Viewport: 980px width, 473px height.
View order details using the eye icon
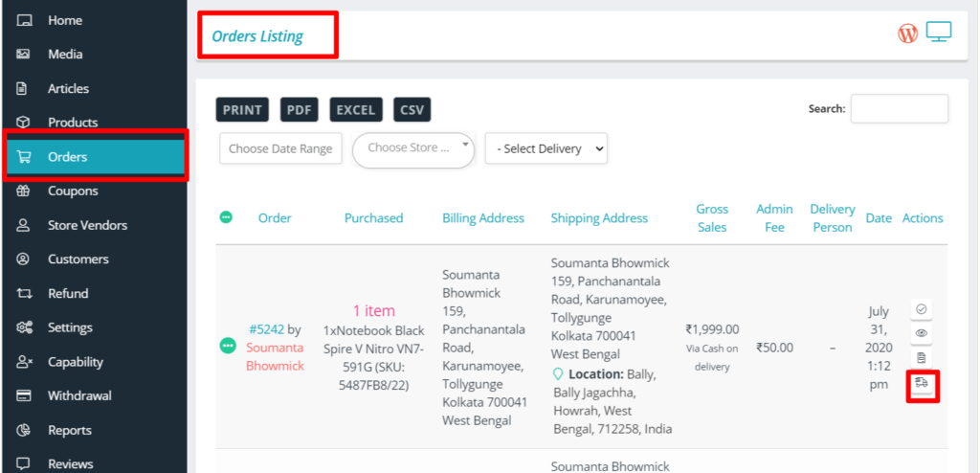[922, 333]
